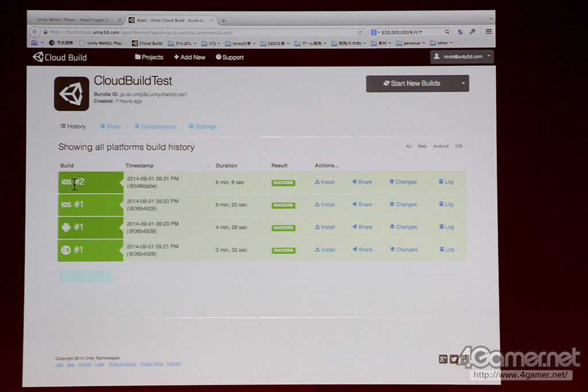Switch to Unity WebGL Player browser tab

[x=76, y=20]
